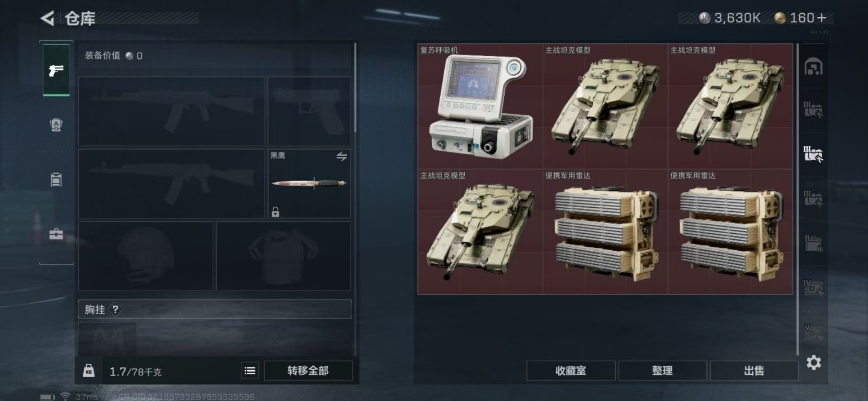This screenshot has height=401, width=868.
Task: Select the level V storage box icon
Action: pos(813,332)
